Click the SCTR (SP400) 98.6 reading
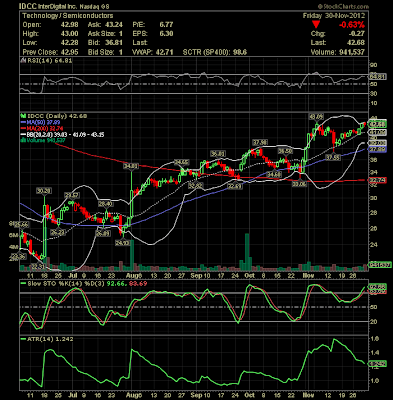 [215, 52]
